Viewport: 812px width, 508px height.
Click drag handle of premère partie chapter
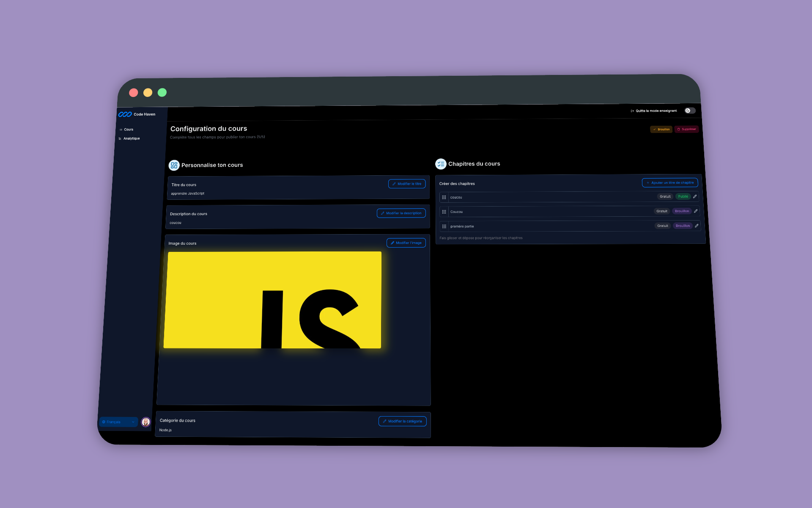click(444, 226)
